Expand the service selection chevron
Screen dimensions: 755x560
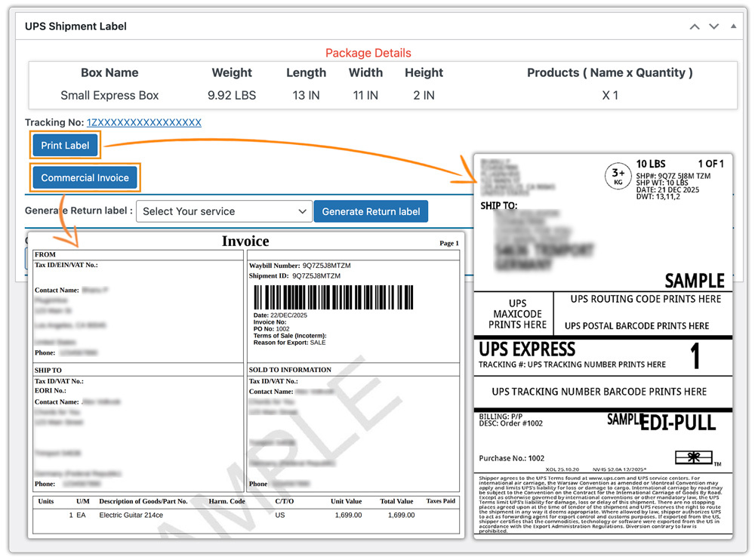click(x=304, y=211)
